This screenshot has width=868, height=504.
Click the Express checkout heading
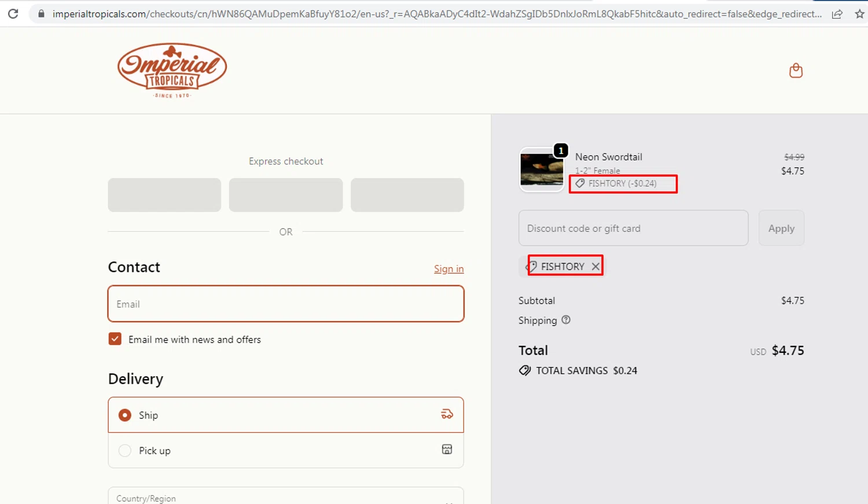286,161
